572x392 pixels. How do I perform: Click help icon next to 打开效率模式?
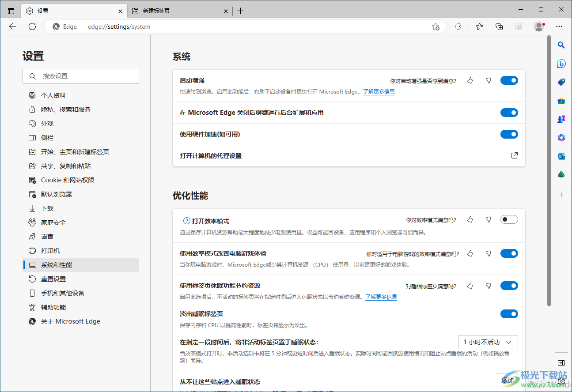click(x=186, y=221)
